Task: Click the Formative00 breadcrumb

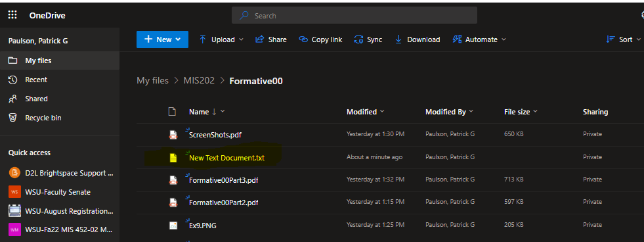Action: pyautogui.click(x=256, y=81)
